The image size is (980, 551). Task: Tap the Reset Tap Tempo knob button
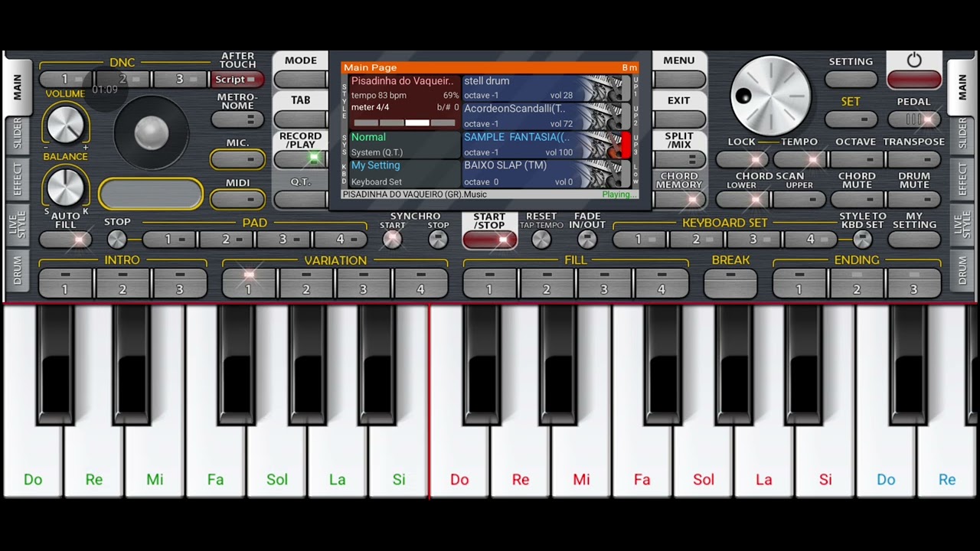[x=541, y=240]
